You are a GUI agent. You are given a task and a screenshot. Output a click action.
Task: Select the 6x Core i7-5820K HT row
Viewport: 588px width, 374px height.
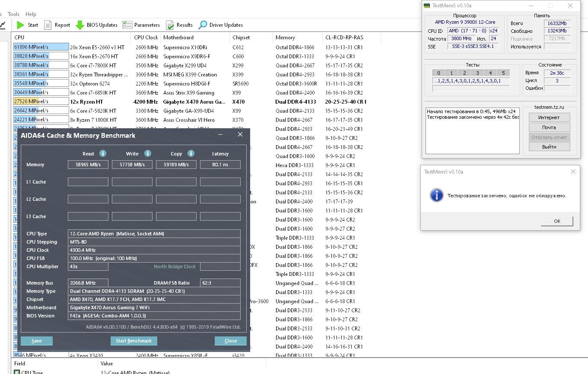(197, 111)
